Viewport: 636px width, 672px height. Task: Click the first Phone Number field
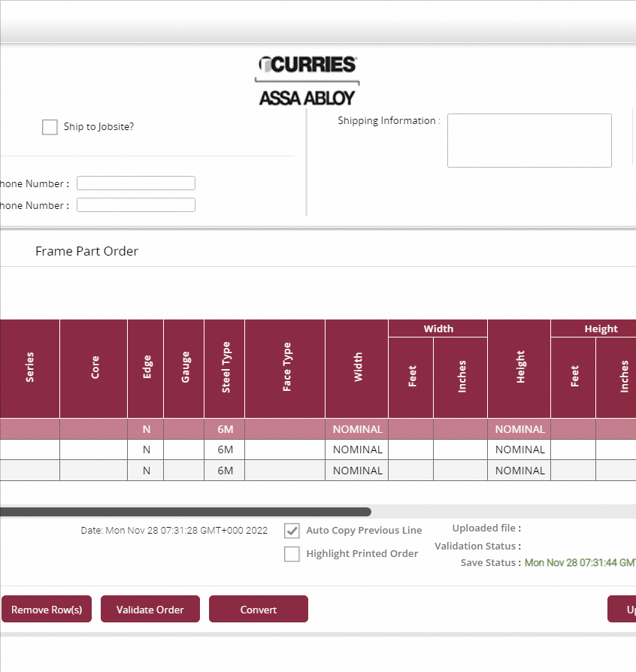click(136, 183)
